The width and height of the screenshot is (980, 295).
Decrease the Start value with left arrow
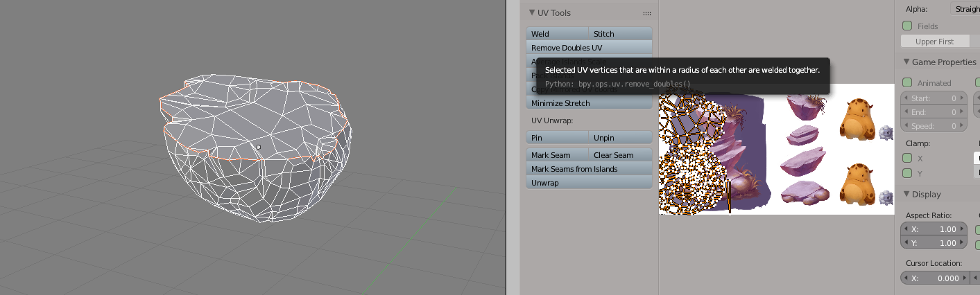(x=906, y=98)
